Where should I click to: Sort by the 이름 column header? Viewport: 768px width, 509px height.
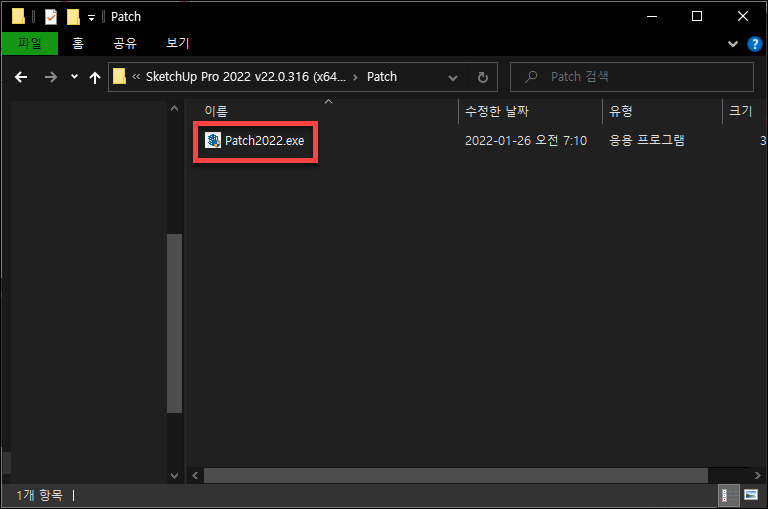point(216,112)
